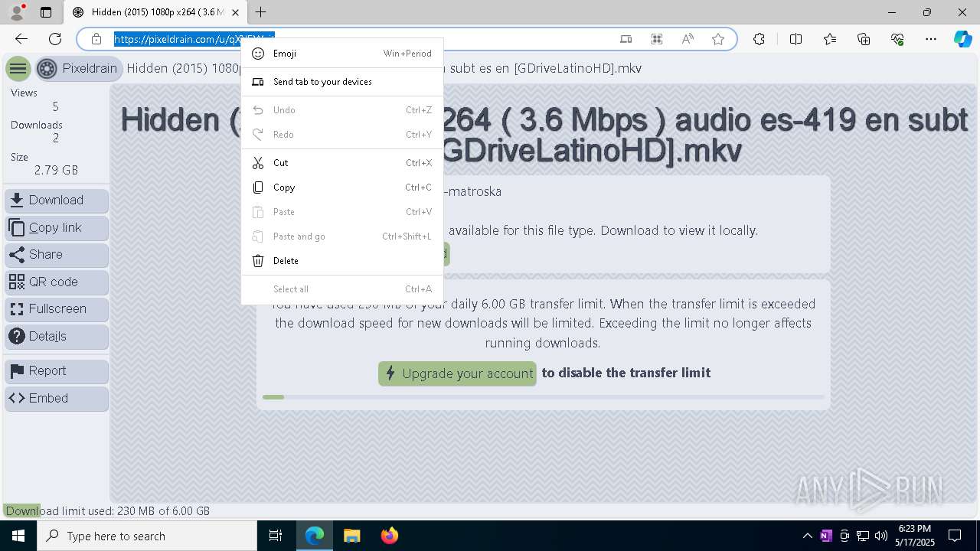Open Windows Start menu

click(x=18, y=536)
